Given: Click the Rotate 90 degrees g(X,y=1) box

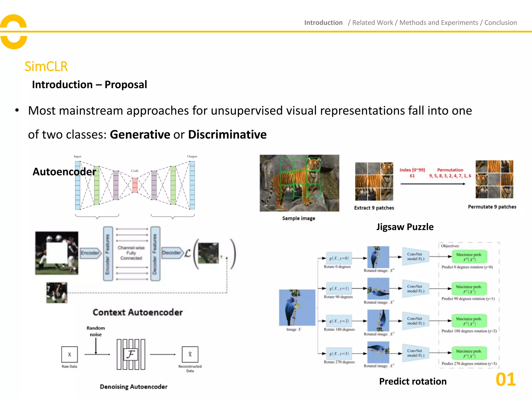Looking at the screenshot, I should click(x=339, y=288).
